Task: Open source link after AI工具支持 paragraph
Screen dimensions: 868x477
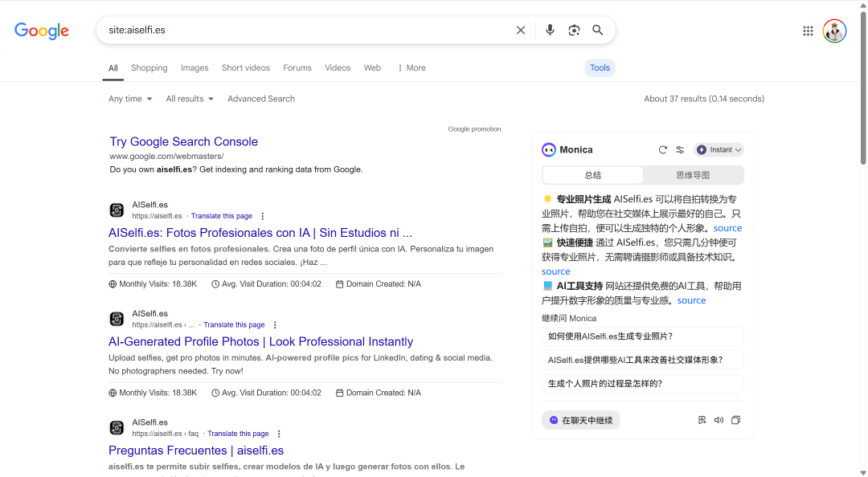Action: click(691, 300)
